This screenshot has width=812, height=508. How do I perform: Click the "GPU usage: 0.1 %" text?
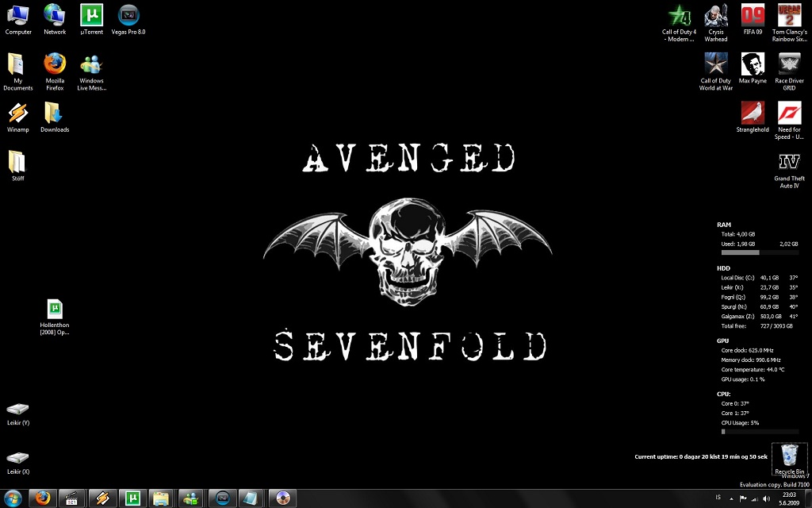(743, 379)
